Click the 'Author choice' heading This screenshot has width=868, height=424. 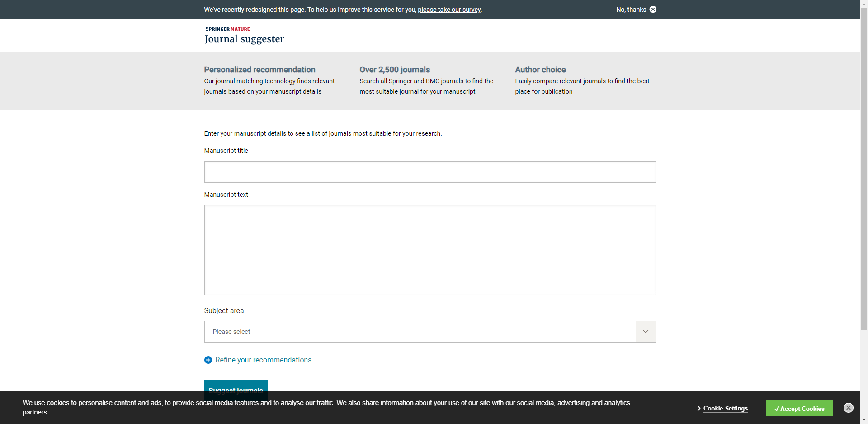(x=540, y=70)
